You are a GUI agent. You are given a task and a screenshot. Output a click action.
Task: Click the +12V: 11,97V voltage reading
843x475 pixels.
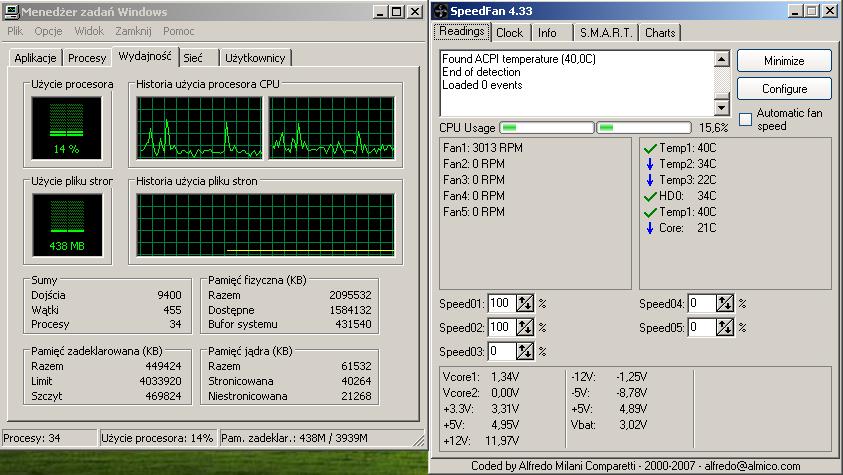[x=481, y=441]
